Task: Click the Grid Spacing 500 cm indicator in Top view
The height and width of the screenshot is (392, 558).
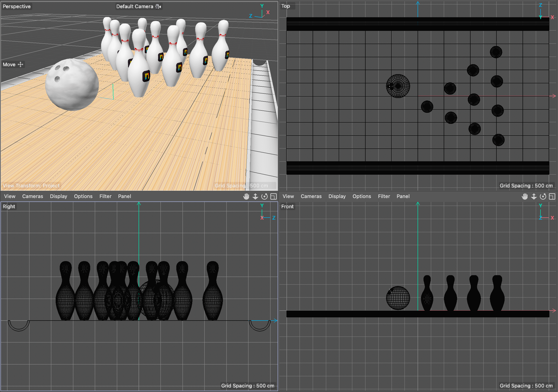Action: 526,185
